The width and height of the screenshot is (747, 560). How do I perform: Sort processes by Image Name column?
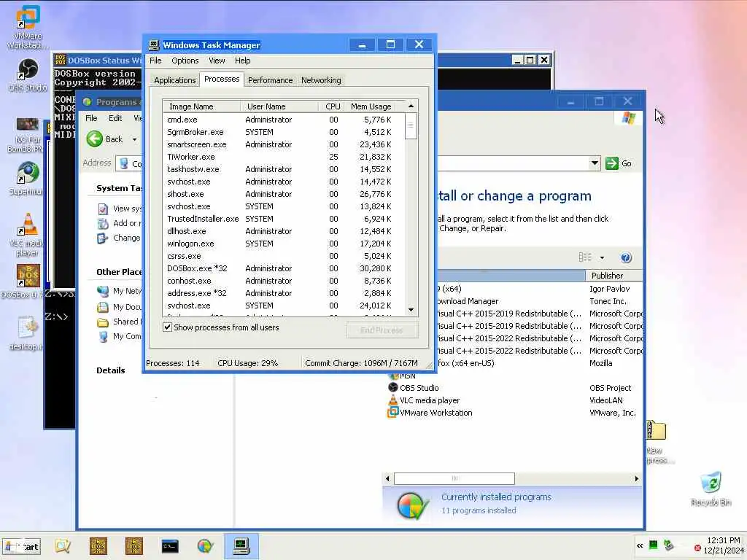[201, 106]
